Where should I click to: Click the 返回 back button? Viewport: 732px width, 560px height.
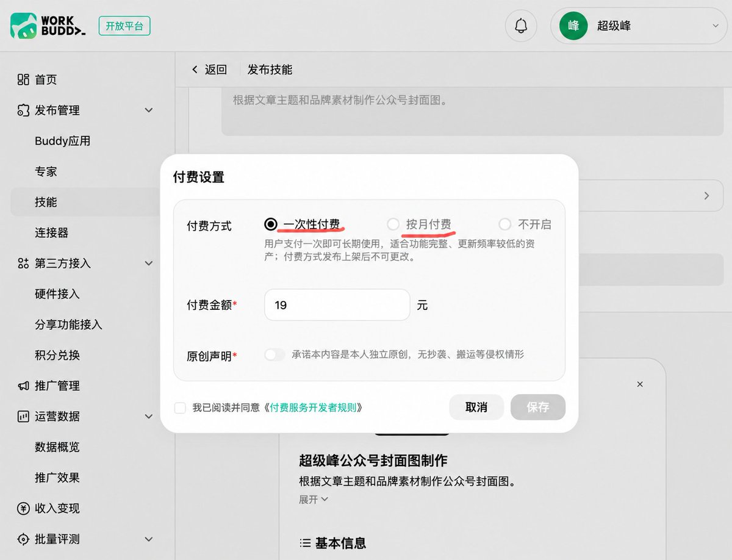(x=209, y=70)
